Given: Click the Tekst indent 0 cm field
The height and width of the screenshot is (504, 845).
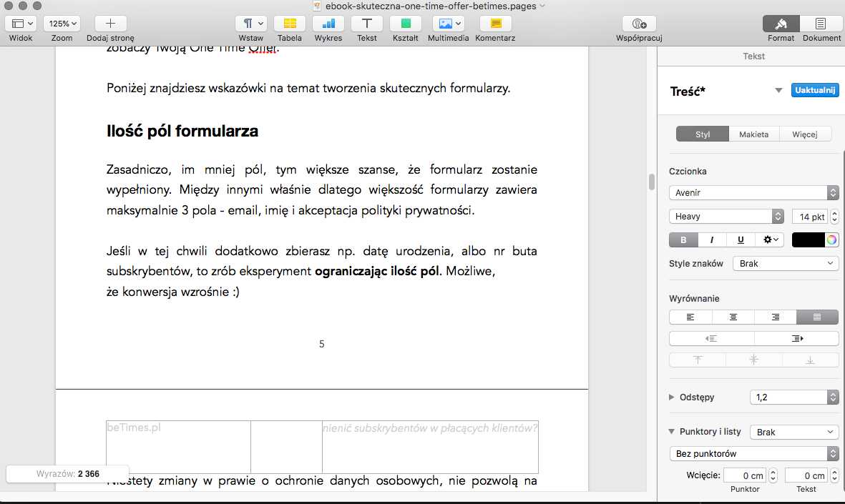Looking at the screenshot, I should click(x=806, y=475).
